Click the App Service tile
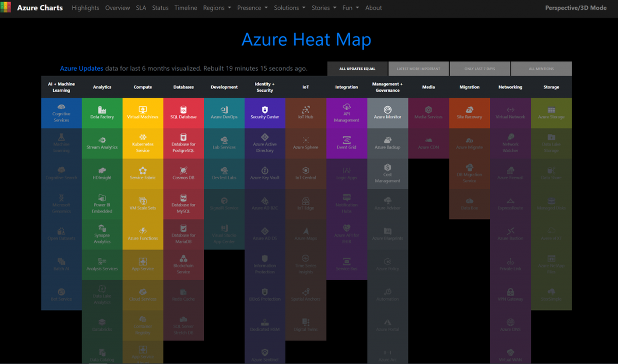The image size is (618, 364). [x=143, y=265]
